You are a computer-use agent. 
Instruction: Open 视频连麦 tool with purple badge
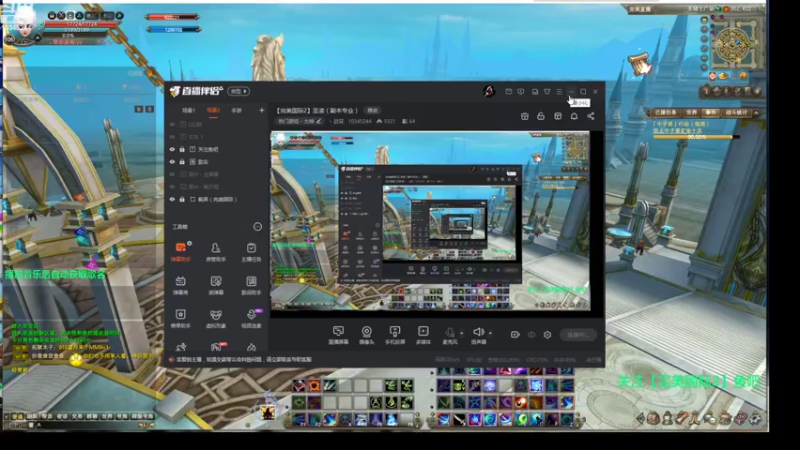[x=251, y=318]
